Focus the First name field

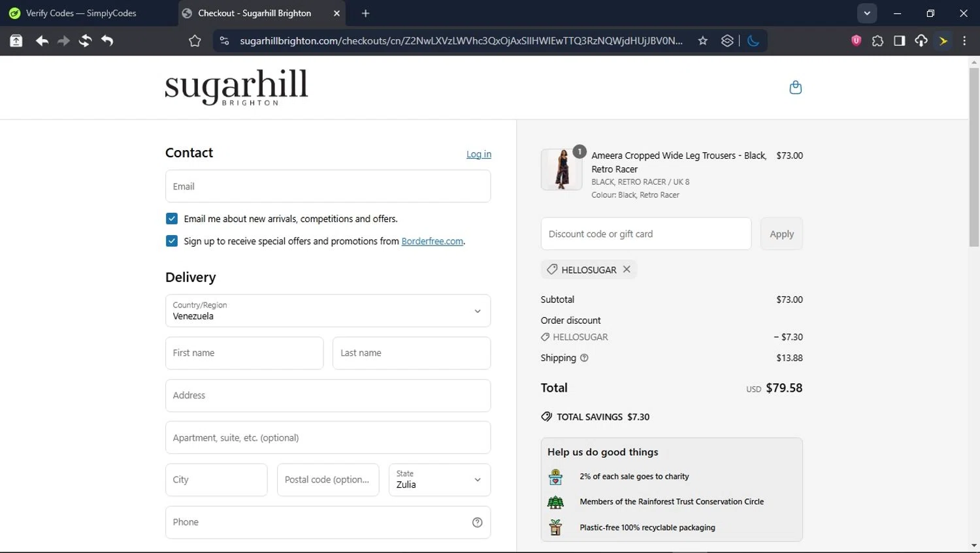[x=244, y=353]
